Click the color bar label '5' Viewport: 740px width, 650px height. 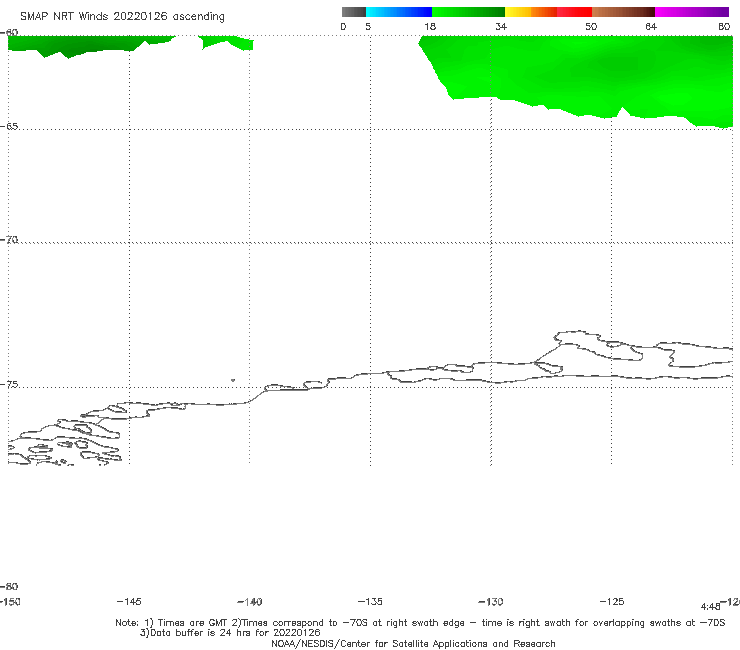tap(368, 26)
